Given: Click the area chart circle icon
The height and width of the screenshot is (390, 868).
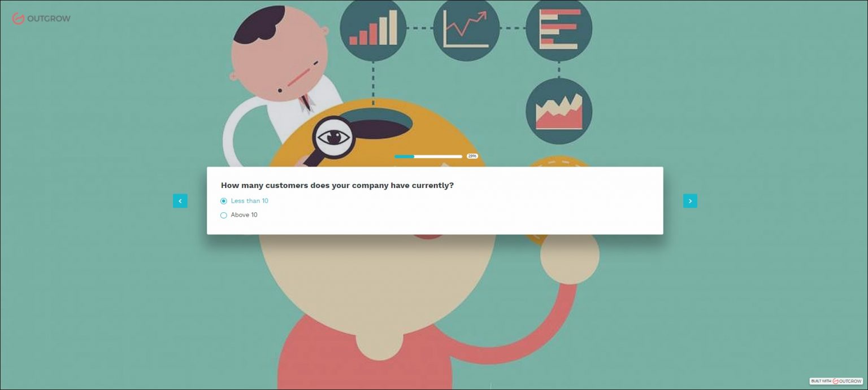Looking at the screenshot, I should click(x=559, y=111).
